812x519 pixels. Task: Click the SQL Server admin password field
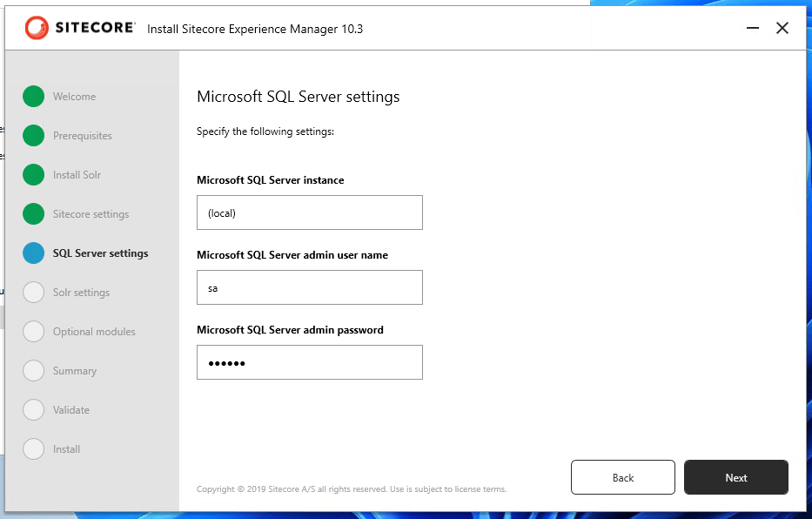(x=310, y=362)
